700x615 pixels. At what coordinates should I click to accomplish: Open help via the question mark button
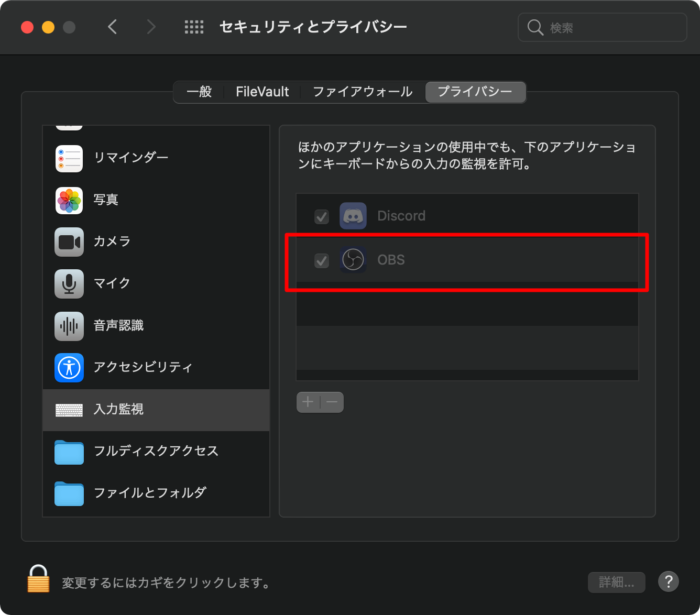668,581
